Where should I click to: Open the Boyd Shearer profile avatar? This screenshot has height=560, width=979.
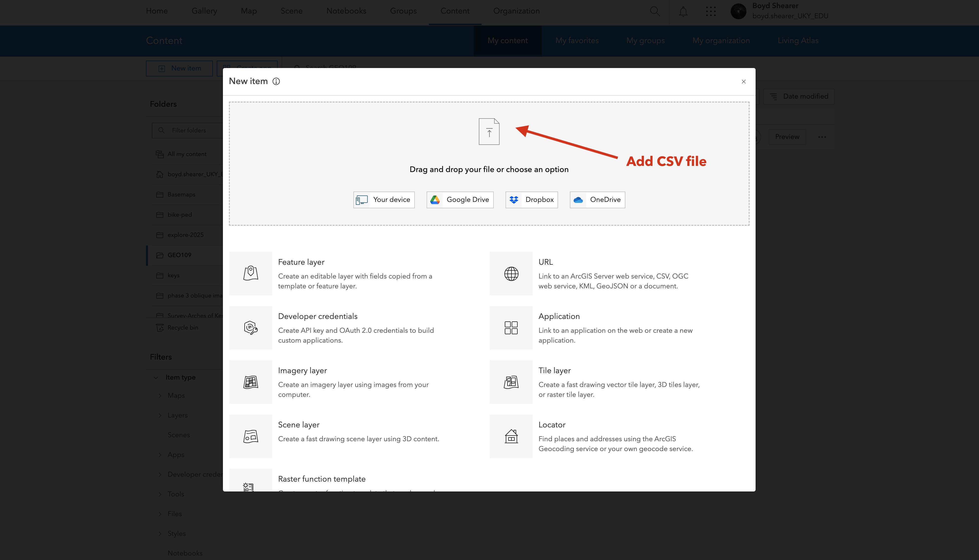[738, 11]
